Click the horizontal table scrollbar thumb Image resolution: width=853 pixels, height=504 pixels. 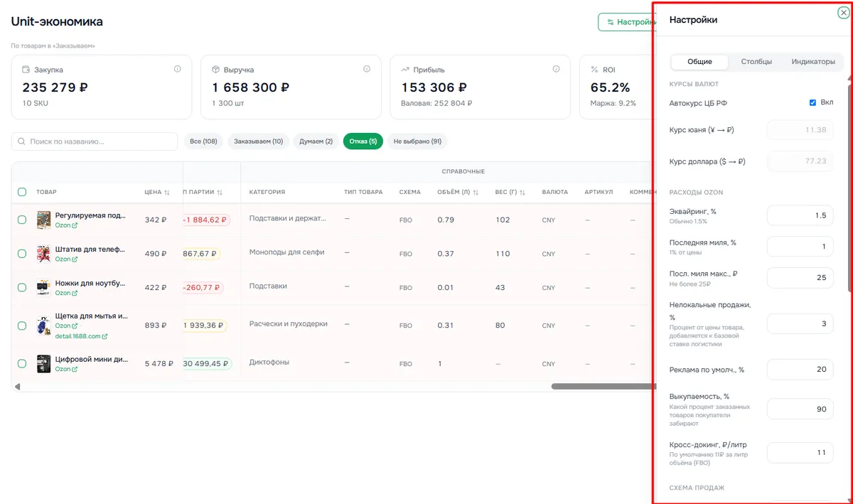tap(603, 386)
